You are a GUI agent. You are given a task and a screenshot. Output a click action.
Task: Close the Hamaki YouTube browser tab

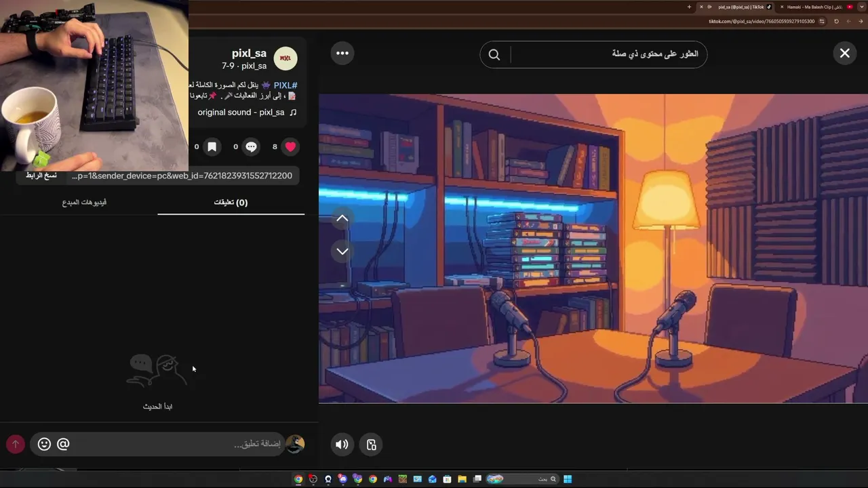782,7
